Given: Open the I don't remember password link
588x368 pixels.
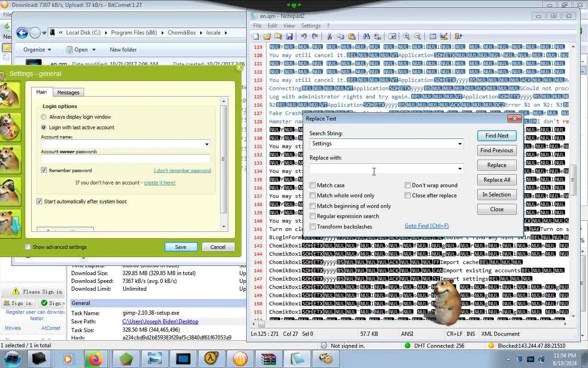Looking at the screenshot, I should [x=182, y=171].
